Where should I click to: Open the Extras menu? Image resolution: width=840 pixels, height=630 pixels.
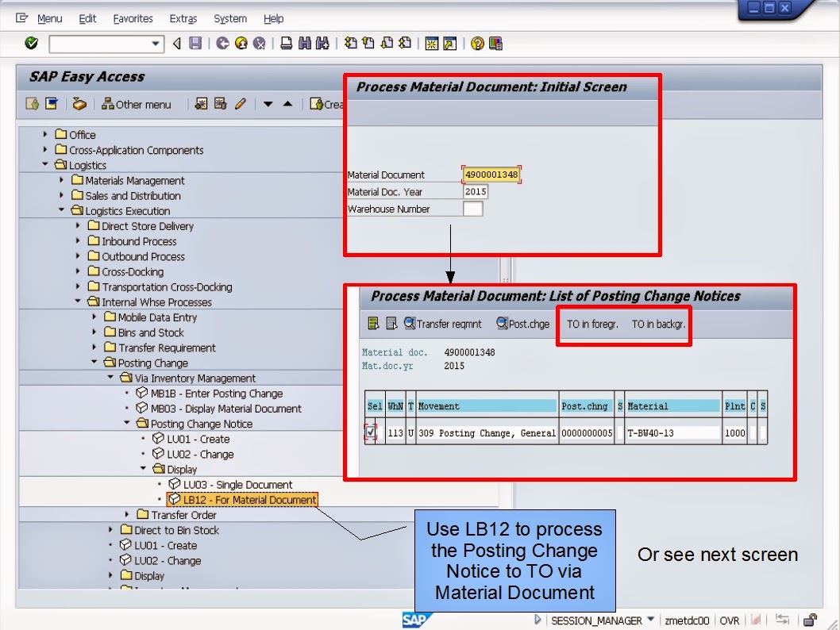click(x=183, y=18)
